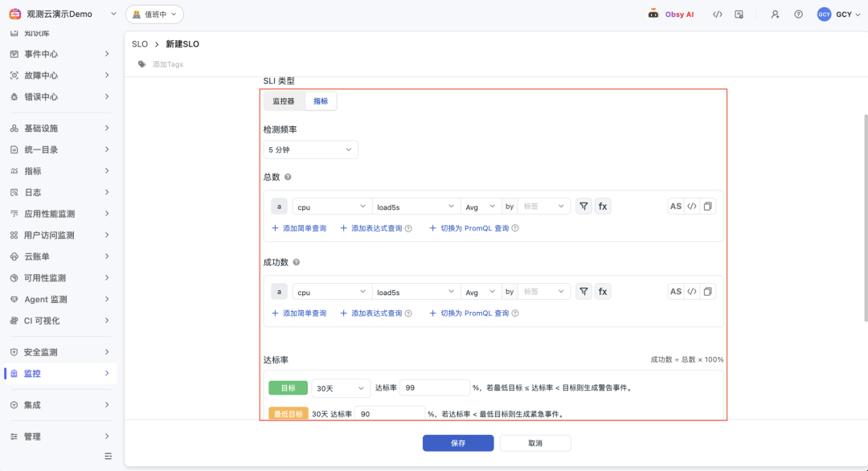Screen dimensions: 868x471
Task: Show help tooltip next to 成功数
Action: [x=296, y=262]
